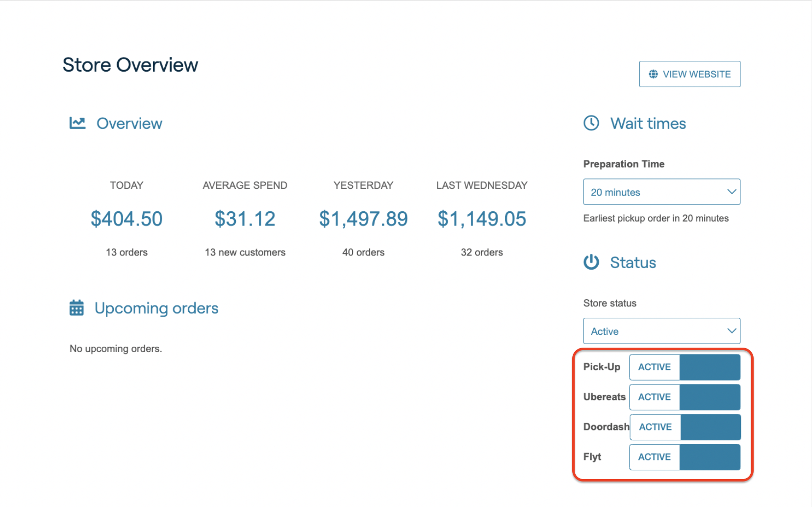Click the Store Overview page title
812x507 pixels.
click(x=130, y=65)
